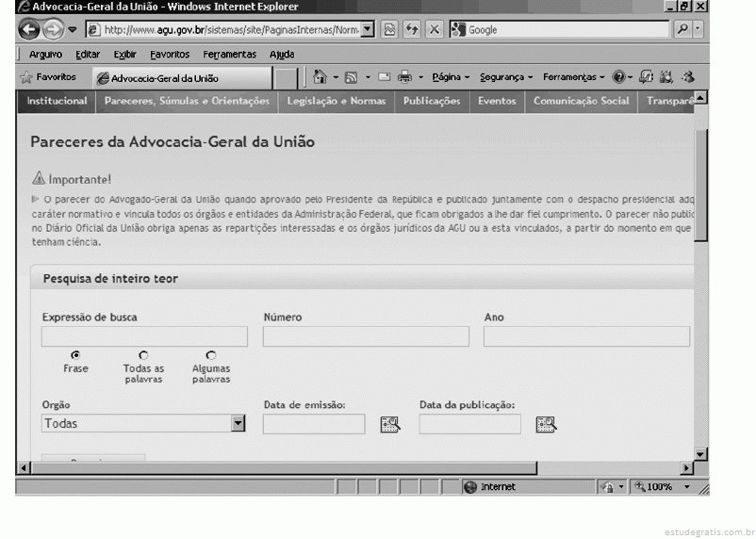Select the Algumas palavras radio option
756x539 pixels.
(211, 355)
